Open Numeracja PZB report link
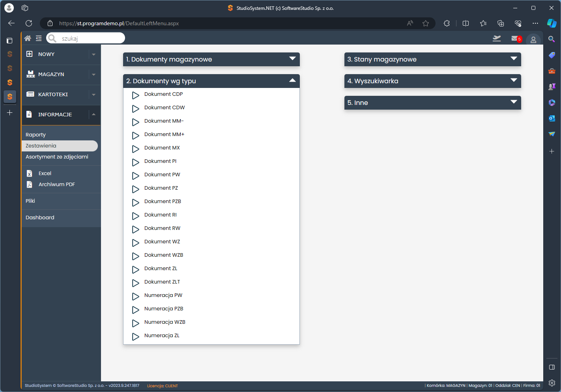Image resolution: width=561 pixels, height=392 pixels. coord(164,308)
